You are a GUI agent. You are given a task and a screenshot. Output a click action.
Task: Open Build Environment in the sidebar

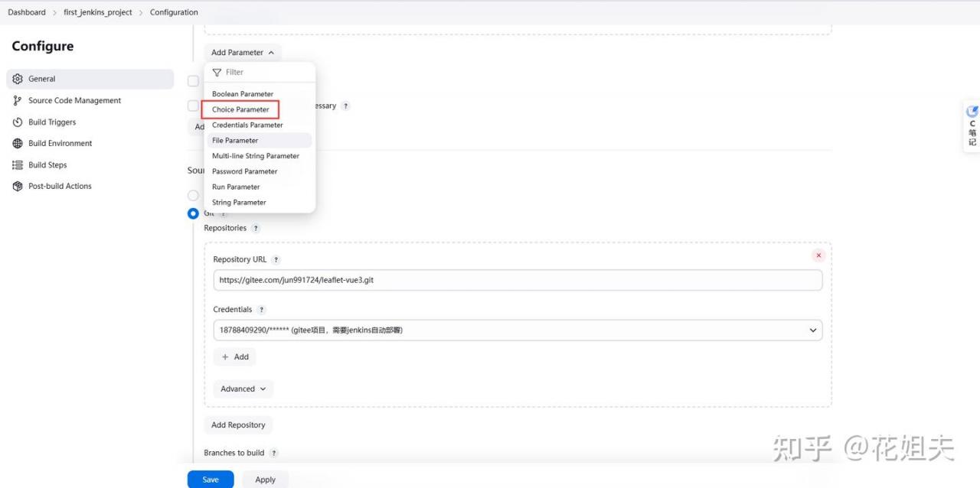point(60,143)
